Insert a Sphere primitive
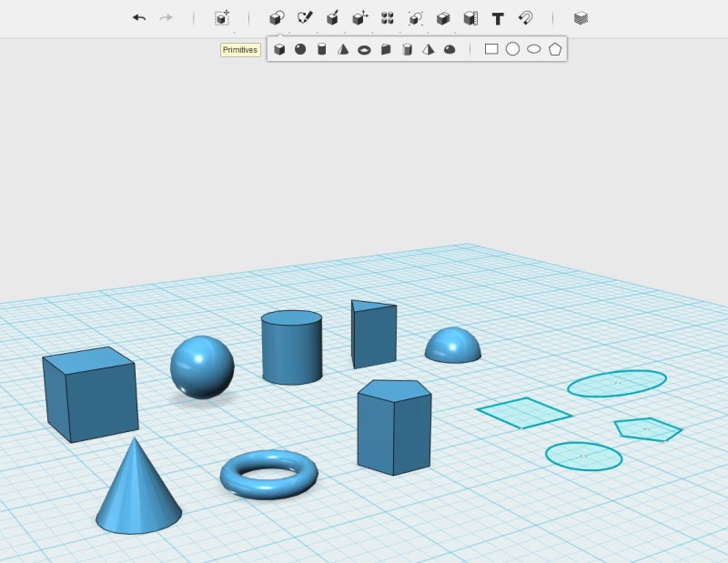Screen dimensions: 728x563 click(x=300, y=49)
